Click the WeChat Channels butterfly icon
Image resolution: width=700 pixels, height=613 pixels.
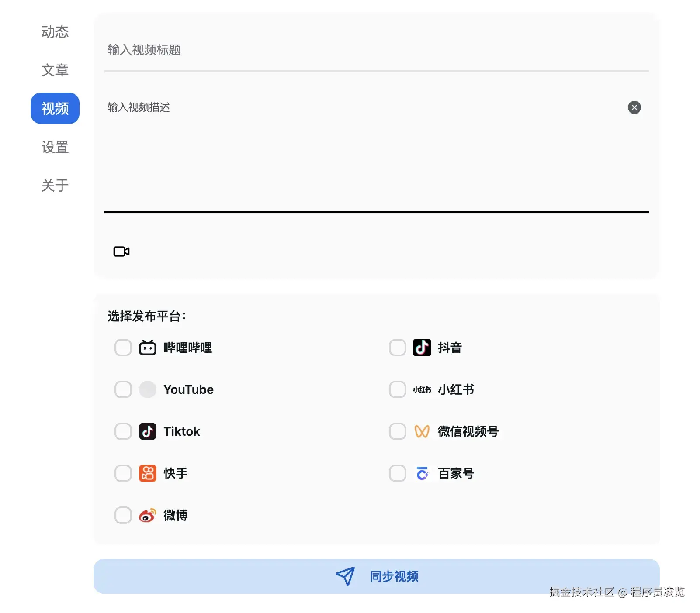pyautogui.click(x=422, y=431)
